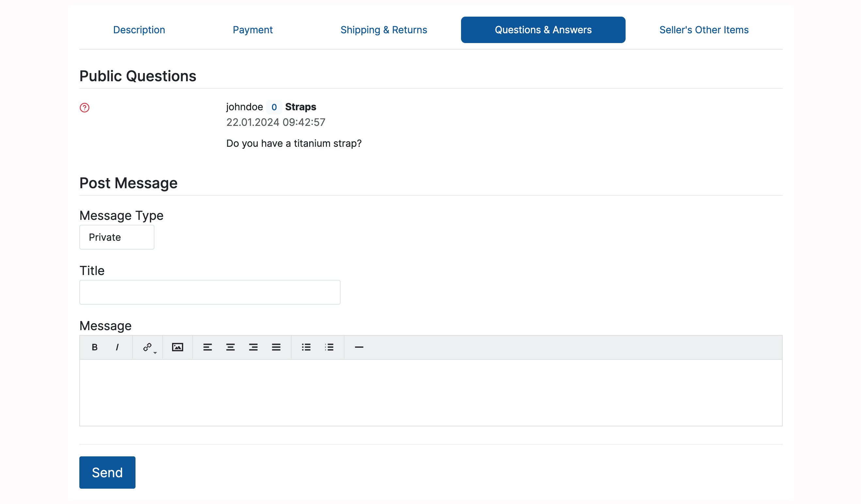Click the Title input field
Viewport: 861px width, 504px height.
(x=209, y=292)
